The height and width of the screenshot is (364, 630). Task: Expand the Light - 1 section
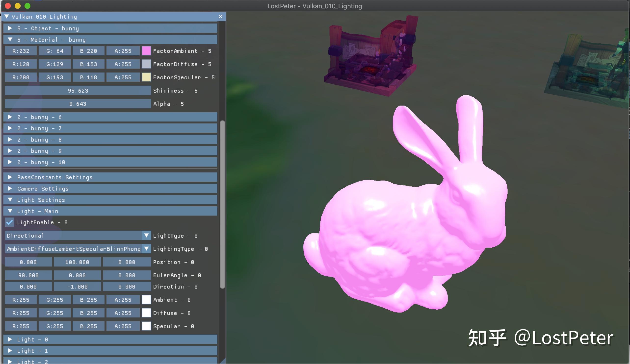10,351
